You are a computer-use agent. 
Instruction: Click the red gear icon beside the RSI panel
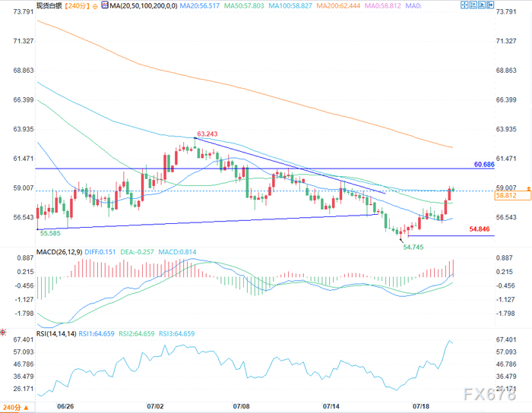(3, 333)
